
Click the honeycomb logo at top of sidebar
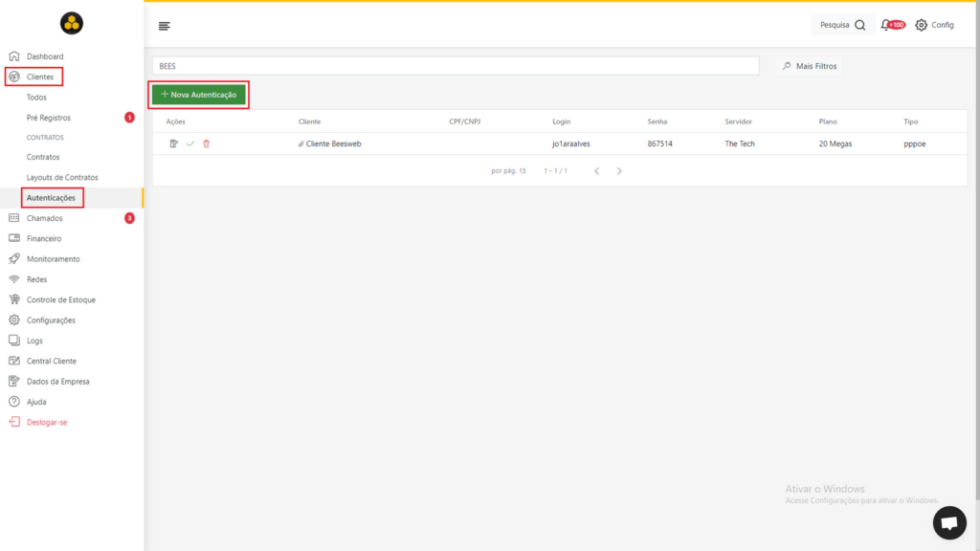71,23
